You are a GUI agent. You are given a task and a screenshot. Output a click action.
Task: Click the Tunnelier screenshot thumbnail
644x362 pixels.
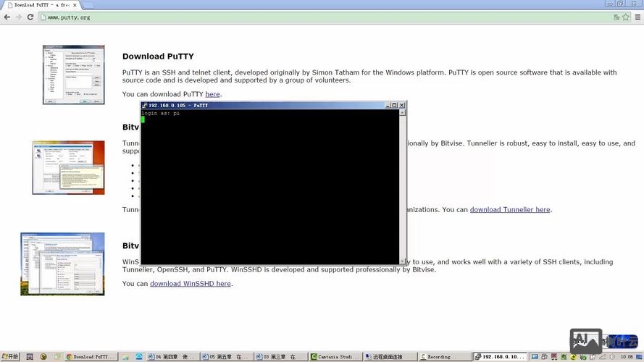(68, 167)
